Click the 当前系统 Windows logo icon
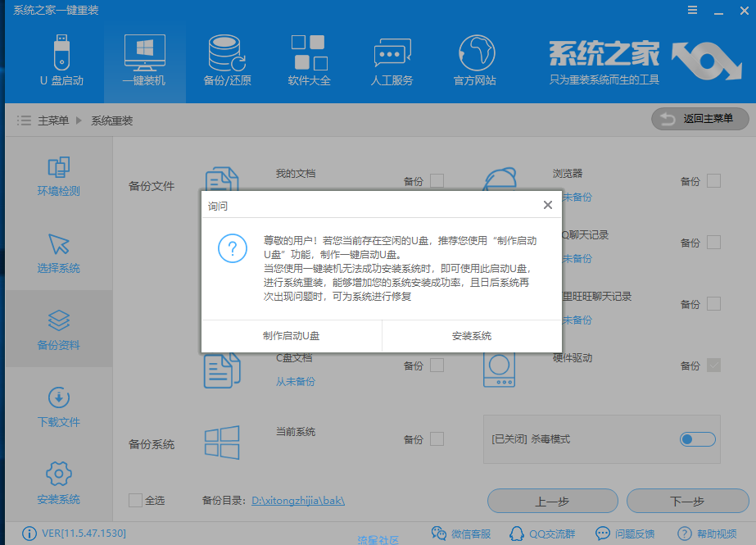This screenshot has width=756, height=545. pos(222,443)
